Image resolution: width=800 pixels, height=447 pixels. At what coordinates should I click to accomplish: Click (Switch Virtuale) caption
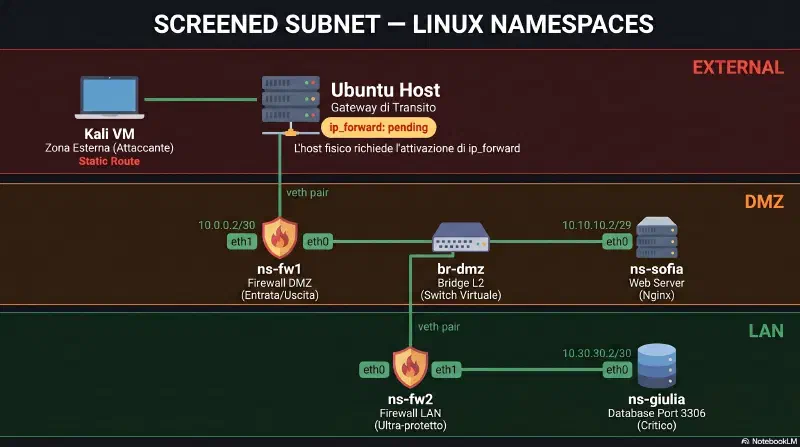pos(461,295)
